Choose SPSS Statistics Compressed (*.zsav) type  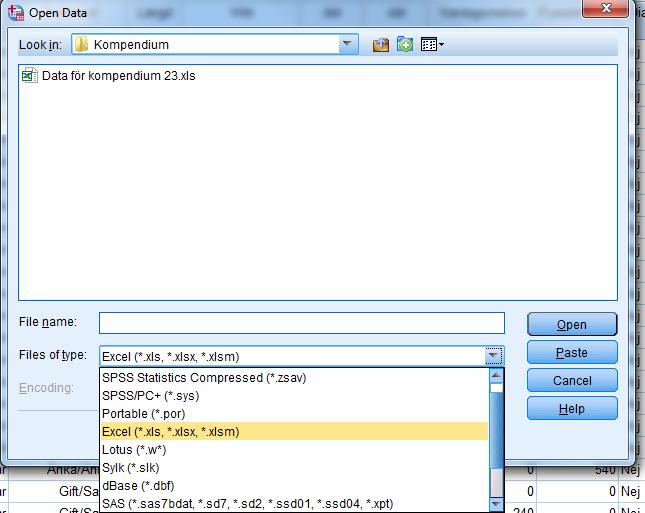(x=295, y=378)
